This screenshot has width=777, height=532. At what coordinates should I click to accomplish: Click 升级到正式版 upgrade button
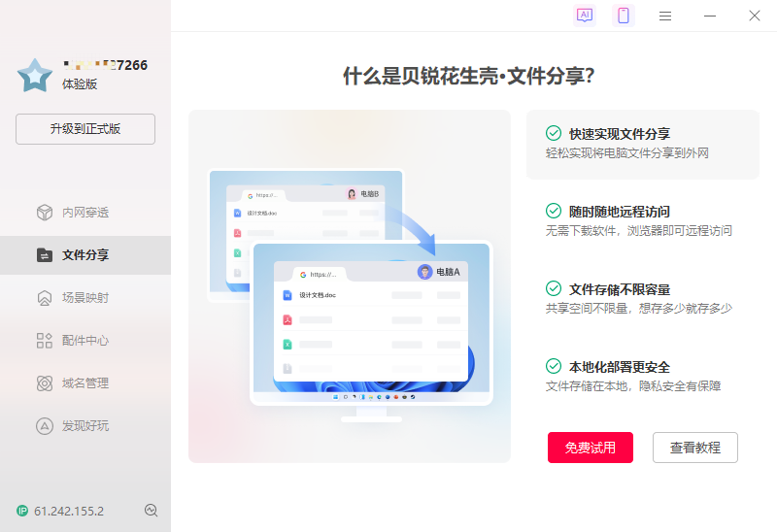click(x=85, y=129)
